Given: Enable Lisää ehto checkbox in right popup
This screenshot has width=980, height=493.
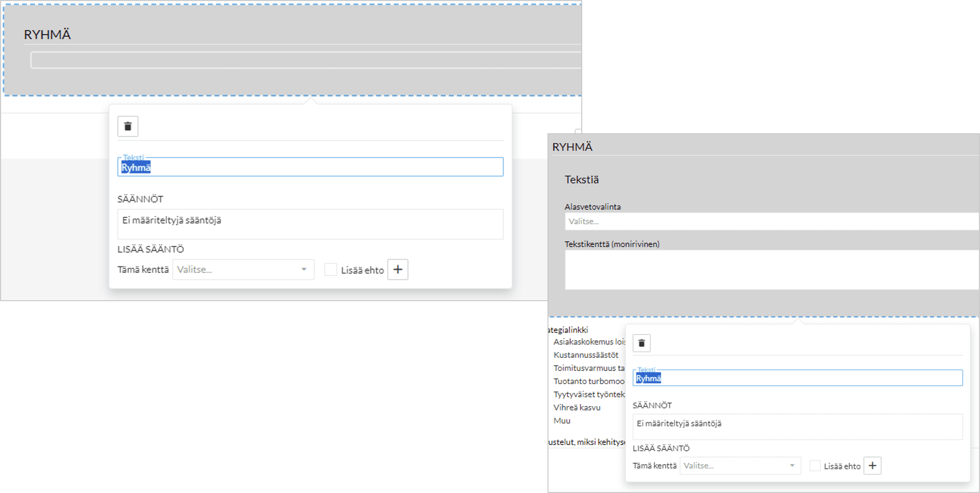Looking at the screenshot, I should tap(815, 466).
